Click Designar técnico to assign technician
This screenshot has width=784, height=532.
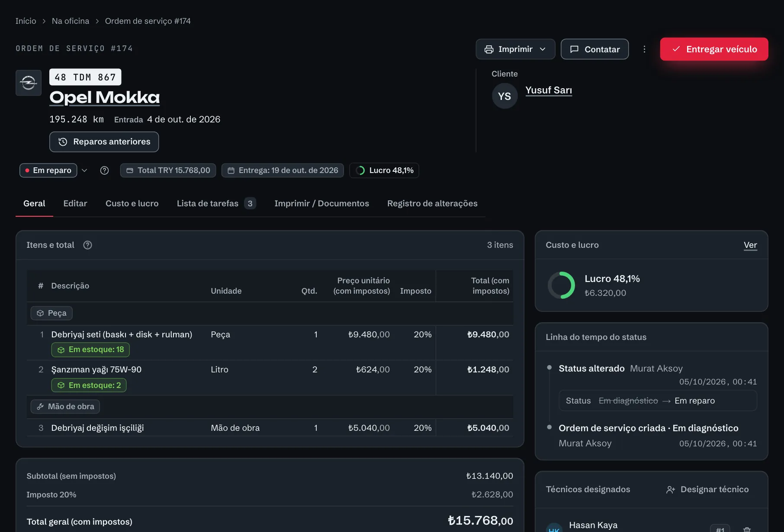pyautogui.click(x=707, y=490)
